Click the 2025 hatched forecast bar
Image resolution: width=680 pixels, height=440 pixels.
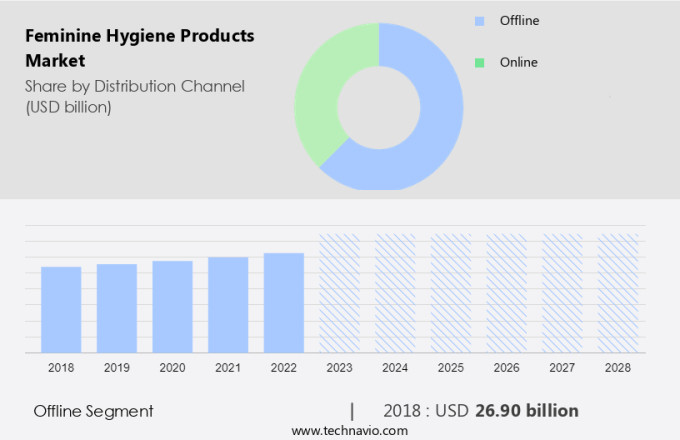[x=451, y=293]
